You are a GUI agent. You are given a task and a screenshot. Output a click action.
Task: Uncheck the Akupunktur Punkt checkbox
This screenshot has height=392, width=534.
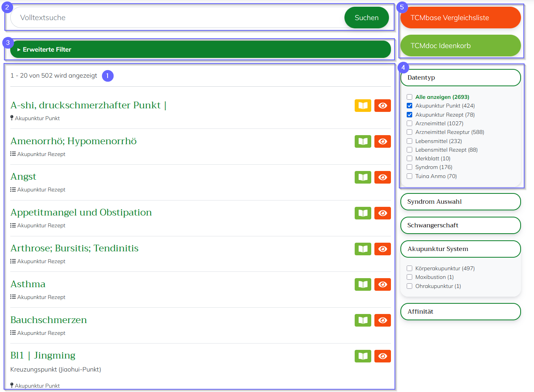(409, 106)
